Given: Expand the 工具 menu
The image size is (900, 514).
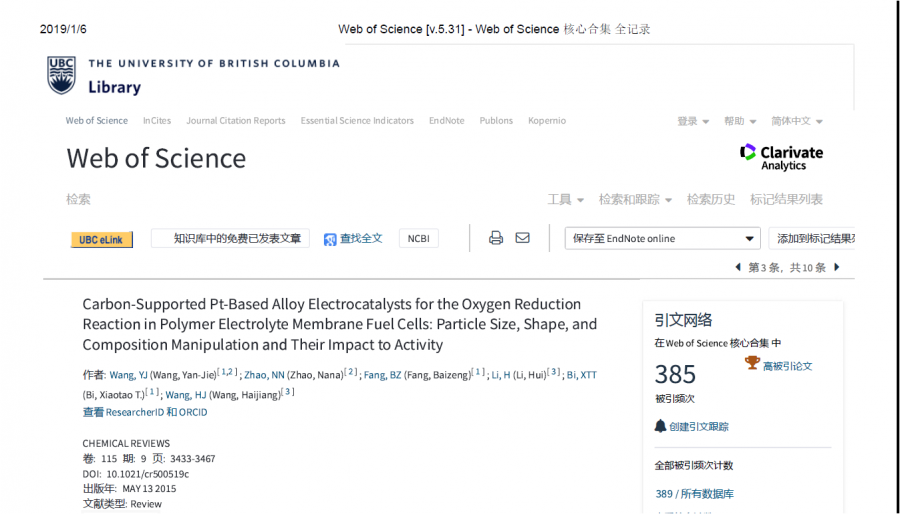Looking at the screenshot, I should tap(565, 199).
